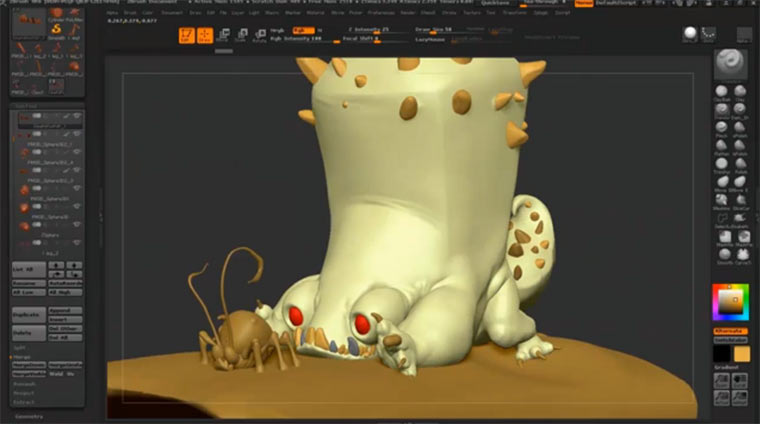Pick the Move brush

[722, 182]
